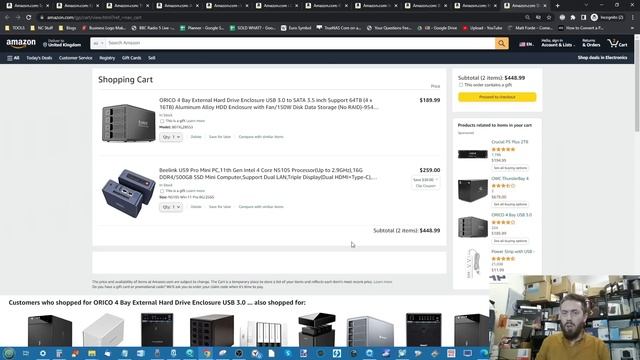Check This is a gift for ORICO enclosure
This screenshot has height=360, width=640.
162,121
